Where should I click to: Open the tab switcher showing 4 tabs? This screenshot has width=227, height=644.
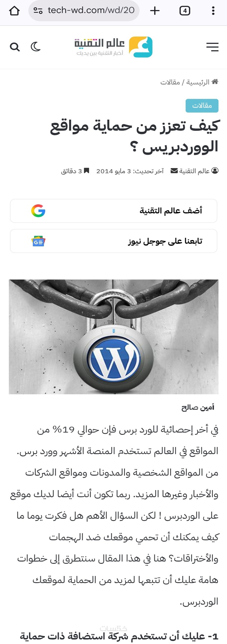[185, 11]
